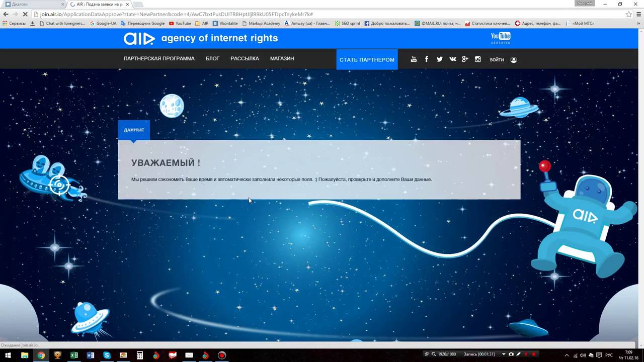
Task: Open the Twitter social icon
Action: [440, 59]
